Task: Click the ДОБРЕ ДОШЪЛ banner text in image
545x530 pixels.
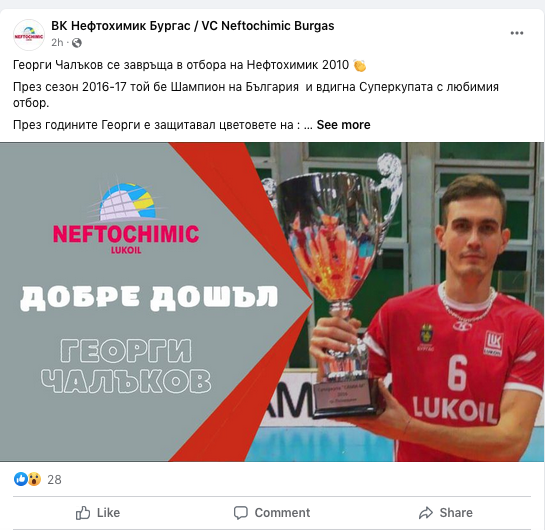Action: point(149,297)
